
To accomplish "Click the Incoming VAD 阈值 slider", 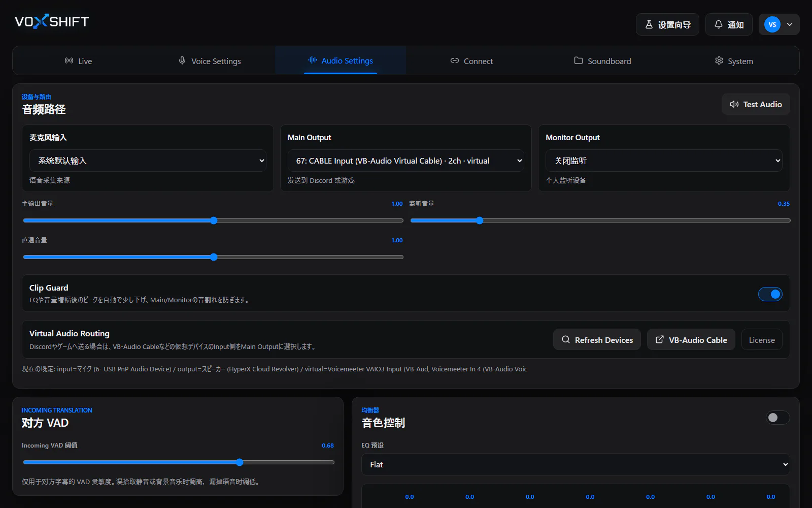I will coord(179,462).
